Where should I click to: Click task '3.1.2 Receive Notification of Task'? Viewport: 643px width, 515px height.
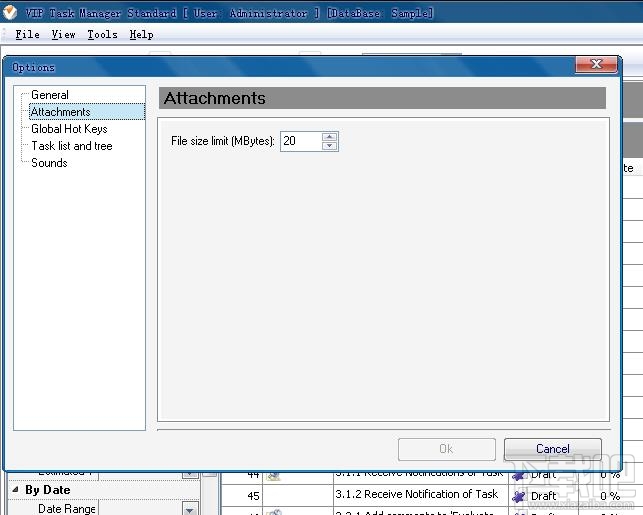point(417,494)
